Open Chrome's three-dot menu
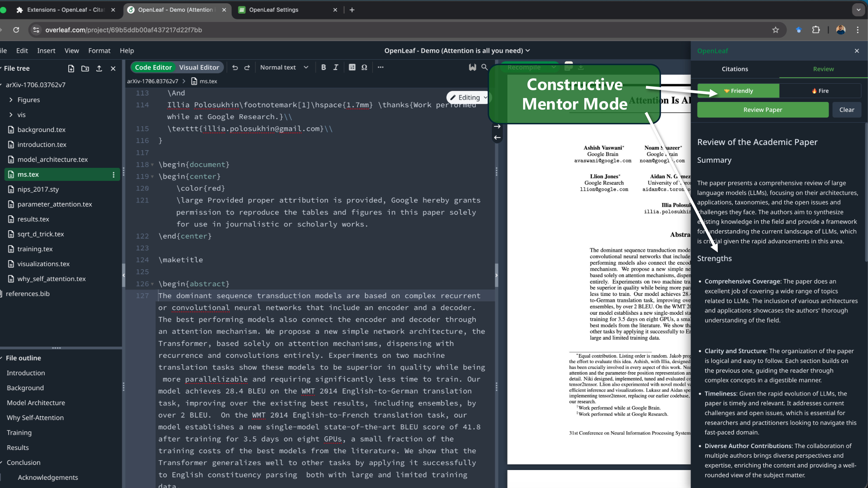 (x=858, y=30)
